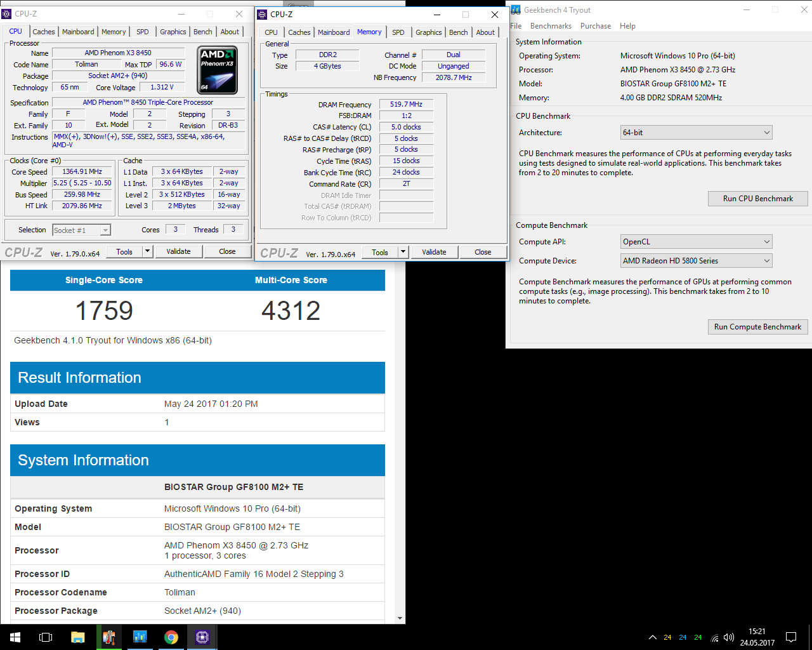Viewport: 812px width, 650px height.
Task: Click the DRAM Frequency value 519.7 MHz
Action: (406, 104)
